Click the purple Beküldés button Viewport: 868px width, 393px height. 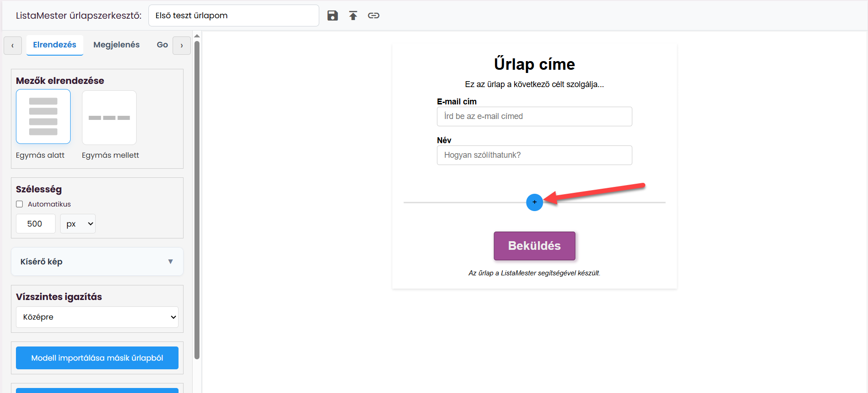(534, 246)
